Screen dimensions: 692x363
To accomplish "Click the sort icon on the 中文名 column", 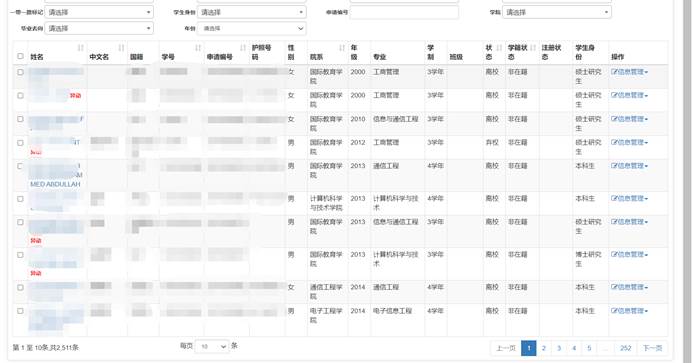I will 121,48.
